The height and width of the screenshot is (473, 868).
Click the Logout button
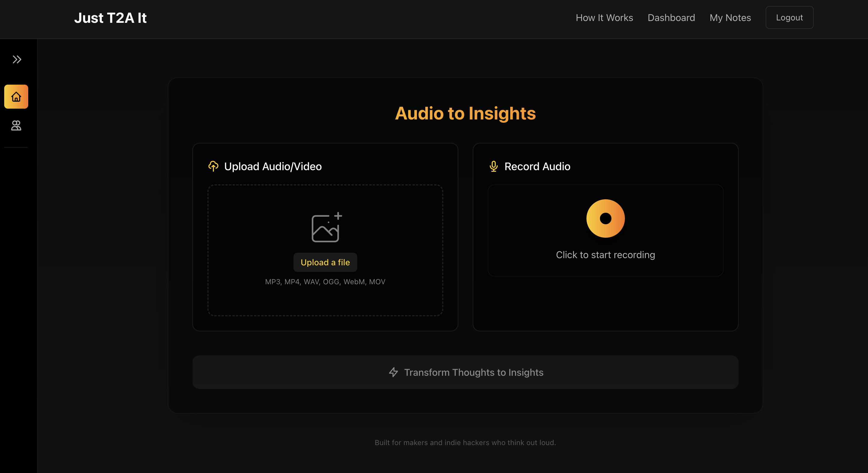[x=789, y=17]
